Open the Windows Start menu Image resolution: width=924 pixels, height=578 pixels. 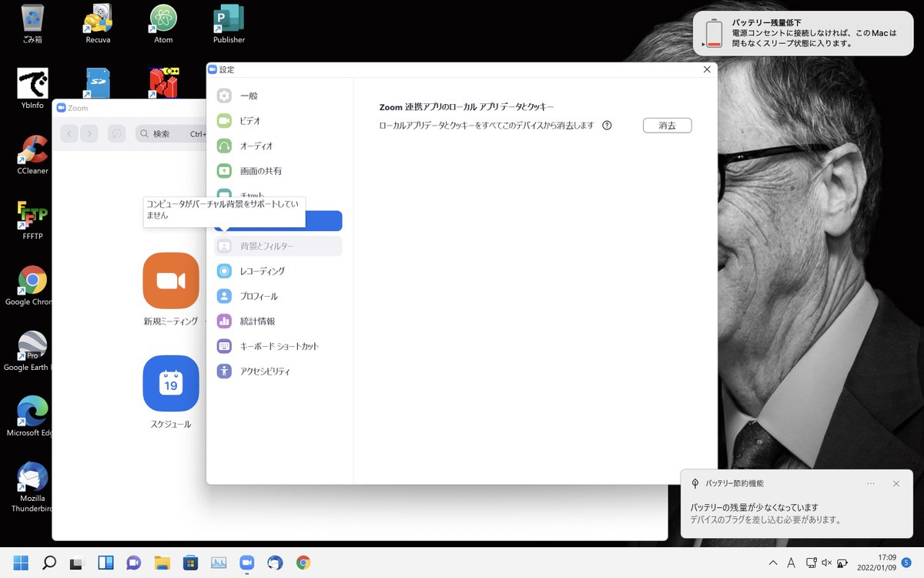[x=21, y=563]
